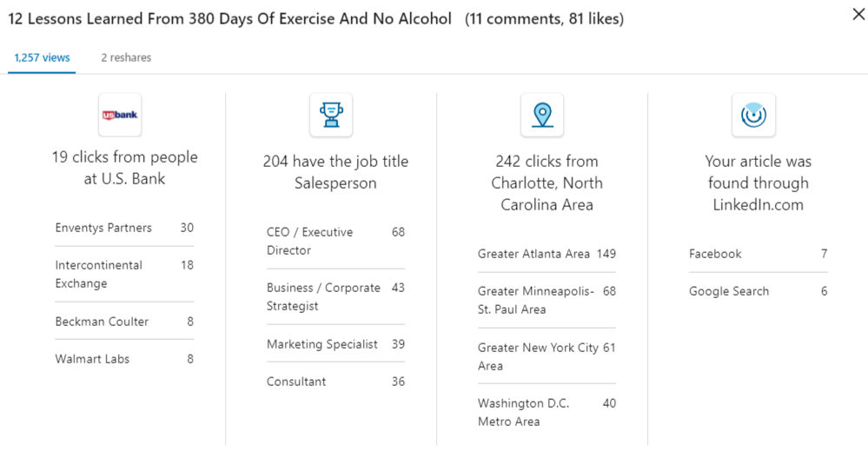
Task: Switch to the 1,257 views tab
Action: point(42,57)
